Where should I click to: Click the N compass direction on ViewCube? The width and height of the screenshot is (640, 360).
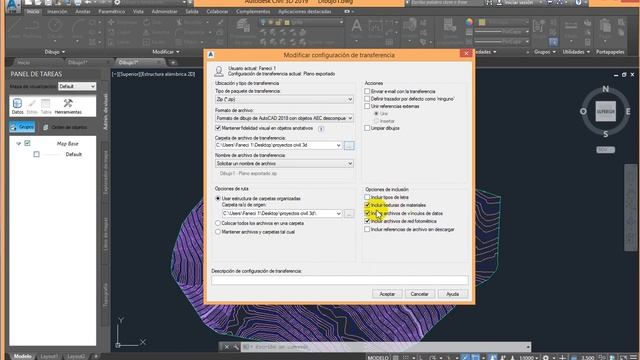coord(605,89)
